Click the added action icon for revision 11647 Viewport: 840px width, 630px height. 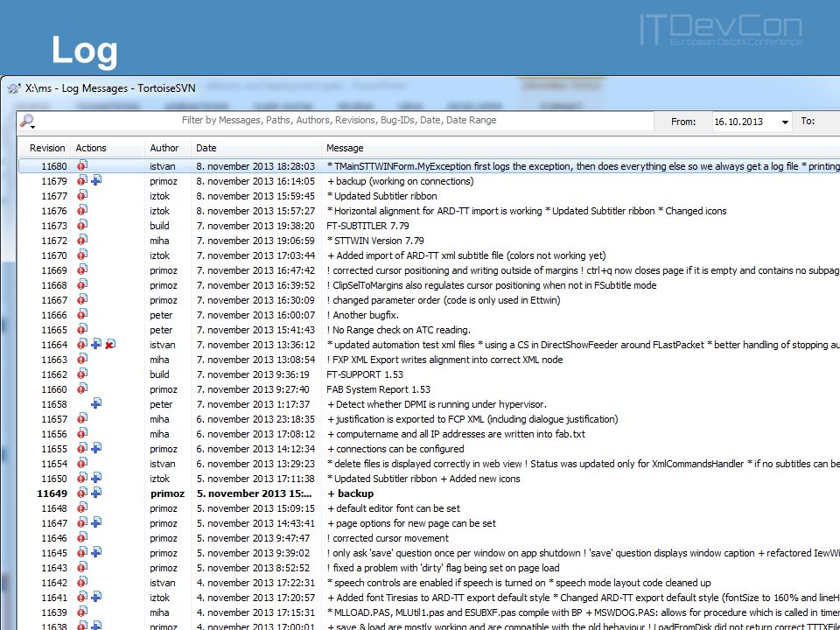tap(96, 523)
